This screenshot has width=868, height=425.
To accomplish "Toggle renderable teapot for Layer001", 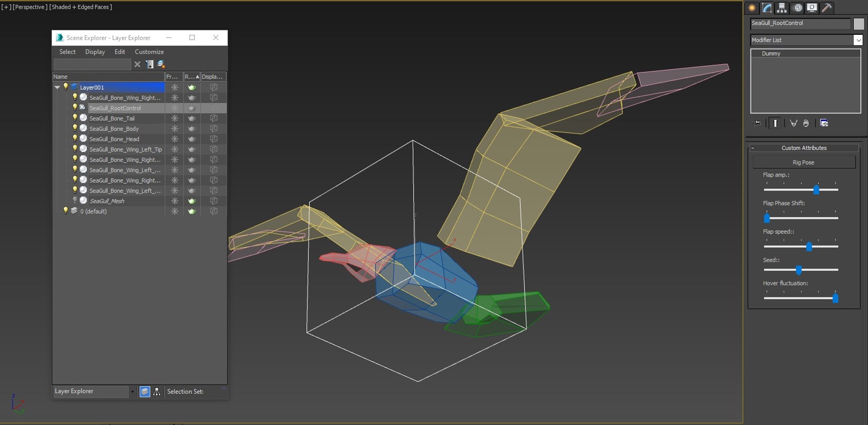I will [192, 87].
